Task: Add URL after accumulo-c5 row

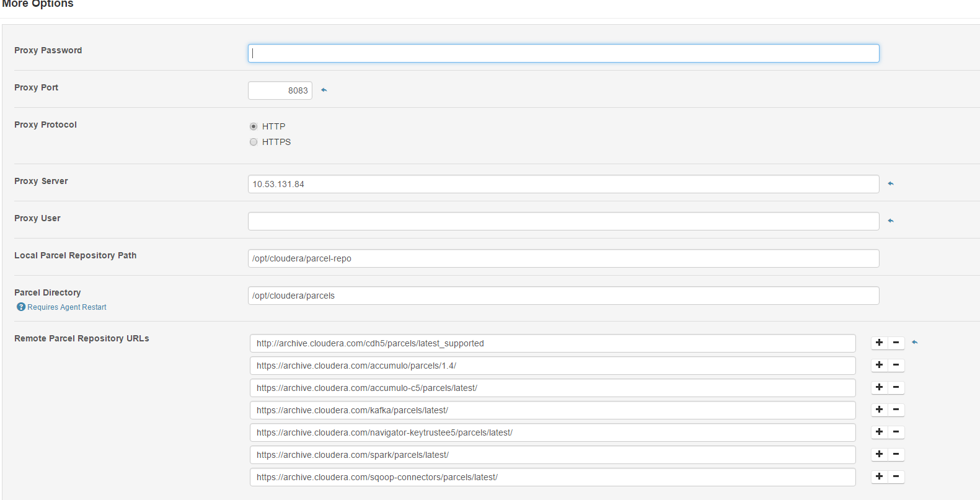Action: click(x=879, y=387)
